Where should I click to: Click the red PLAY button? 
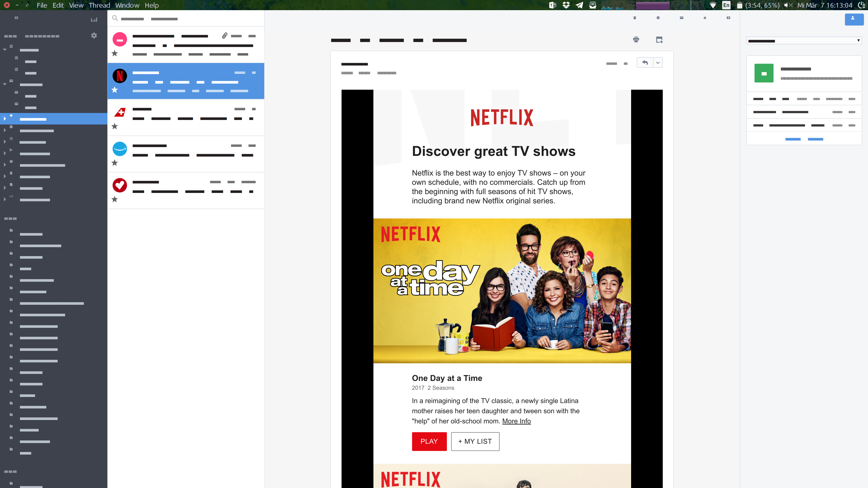(429, 441)
